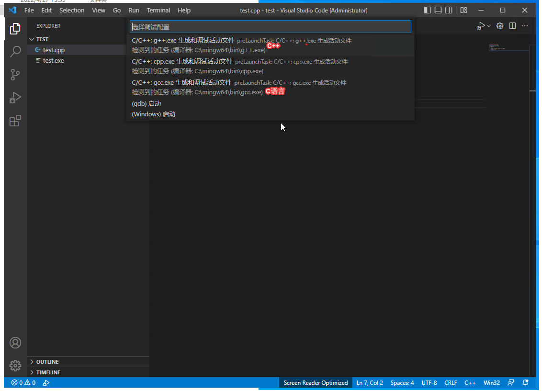Toggle primary side bar layout button
Image resolution: width=542 pixels, height=392 pixels.
pos(428,10)
